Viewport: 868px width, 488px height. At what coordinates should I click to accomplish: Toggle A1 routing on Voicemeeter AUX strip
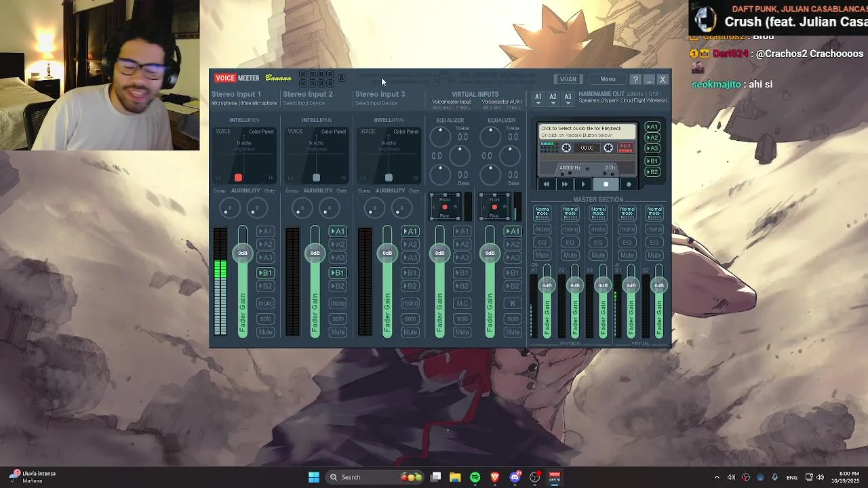513,231
